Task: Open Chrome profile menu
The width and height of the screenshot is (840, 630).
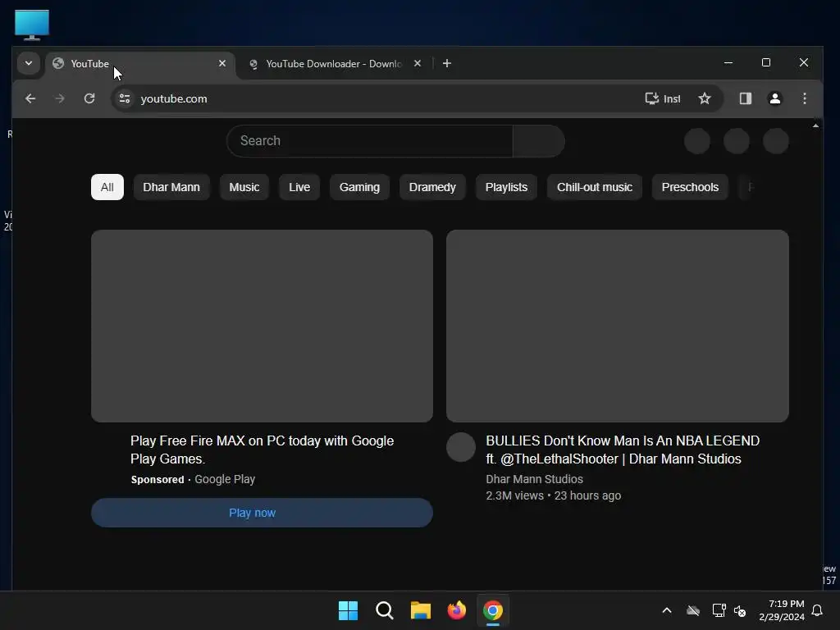Action: [x=774, y=98]
